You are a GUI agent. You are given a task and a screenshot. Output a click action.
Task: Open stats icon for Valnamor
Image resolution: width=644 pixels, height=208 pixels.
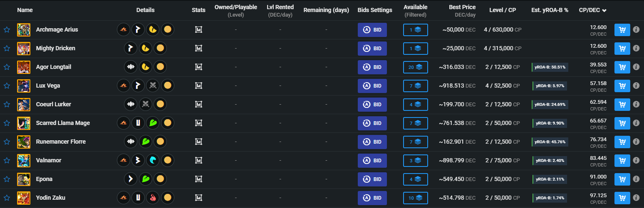(199, 161)
